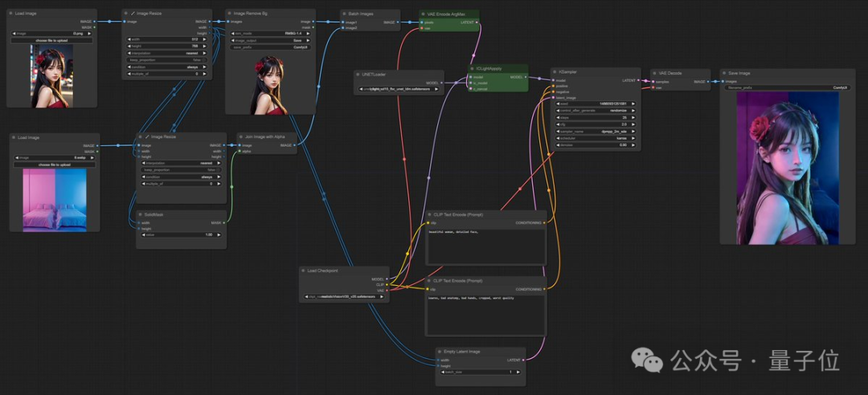Click the Save Image node collapse dot
The width and height of the screenshot is (868, 395).
point(723,72)
